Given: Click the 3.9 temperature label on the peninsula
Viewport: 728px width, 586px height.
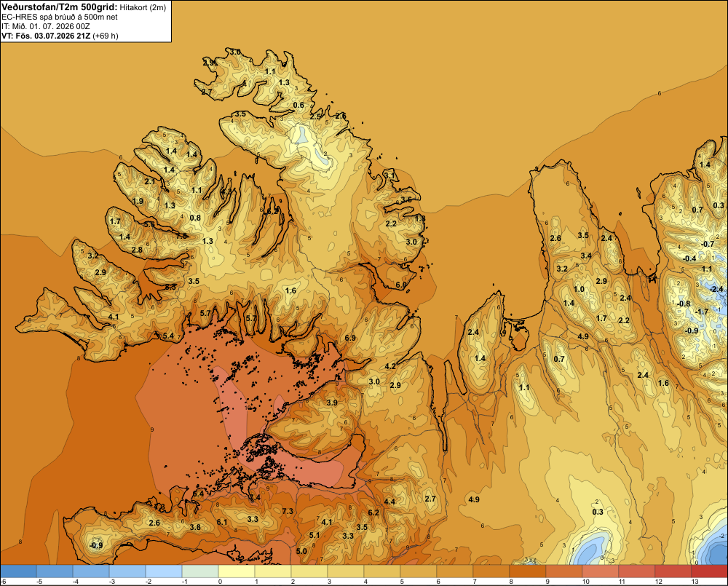Looking at the screenshot, I should click(x=332, y=403).
